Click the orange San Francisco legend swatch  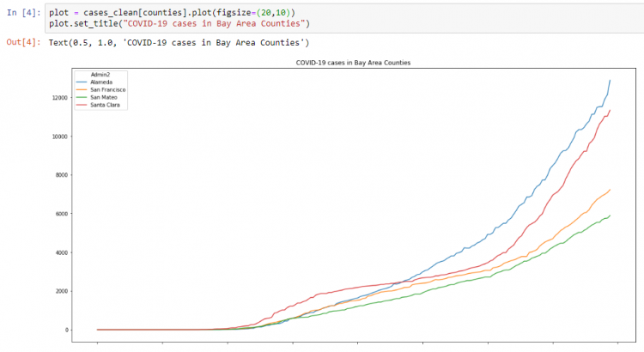click(82, 89)
